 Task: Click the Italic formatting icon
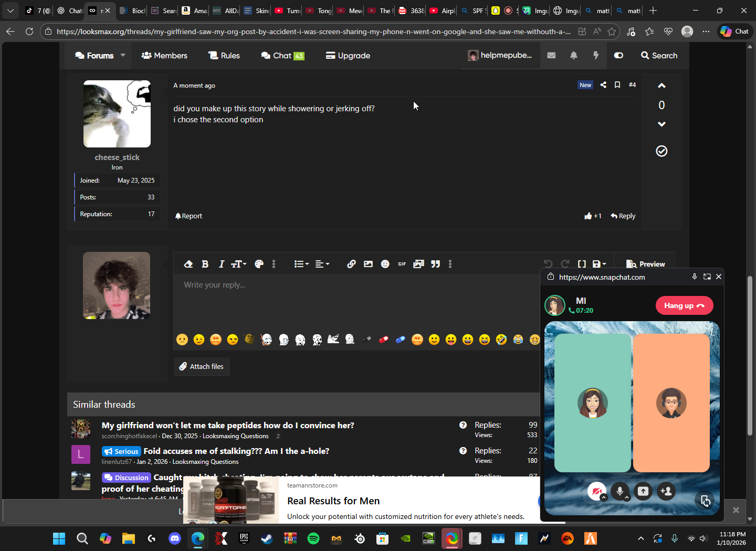pos(222,264)
